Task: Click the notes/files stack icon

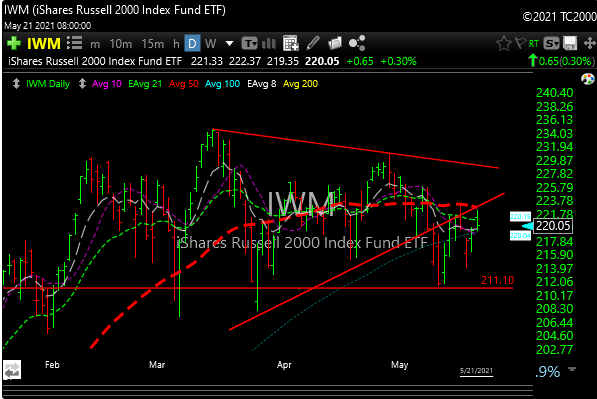Action: pyautogui.click(x=335, y=43)
